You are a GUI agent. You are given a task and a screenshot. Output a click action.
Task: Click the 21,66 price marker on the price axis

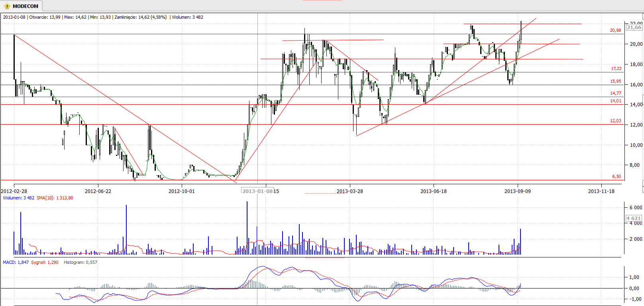[634, 27]
